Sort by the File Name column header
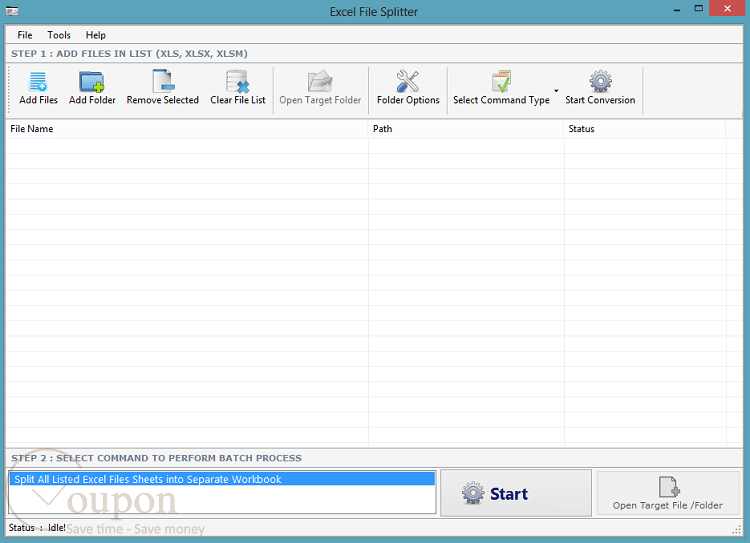Image resolution: width=750 pixels, height=543 pixels. pyautogui.click(x=187, y=129)
